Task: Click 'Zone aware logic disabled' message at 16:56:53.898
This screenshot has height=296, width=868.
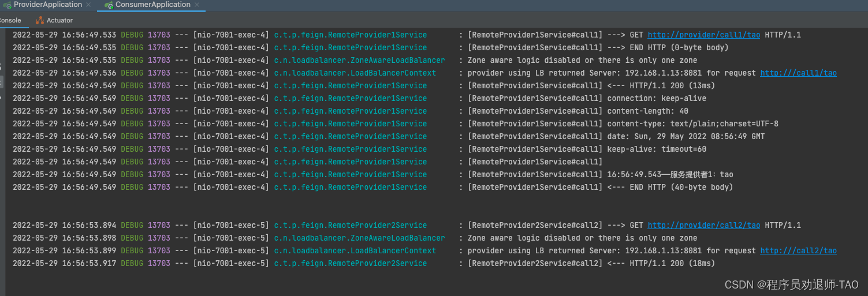Action: [582, 238]
